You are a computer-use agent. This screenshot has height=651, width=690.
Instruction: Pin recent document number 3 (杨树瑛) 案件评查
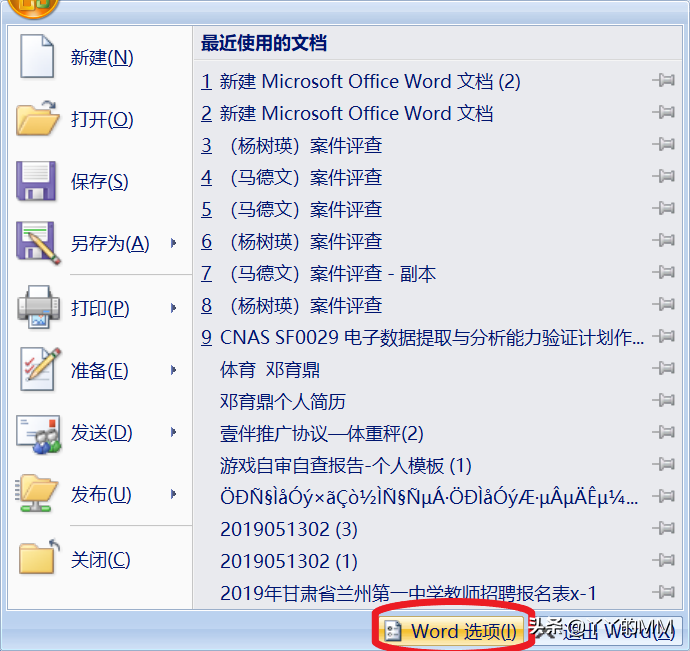click(664, 144)
